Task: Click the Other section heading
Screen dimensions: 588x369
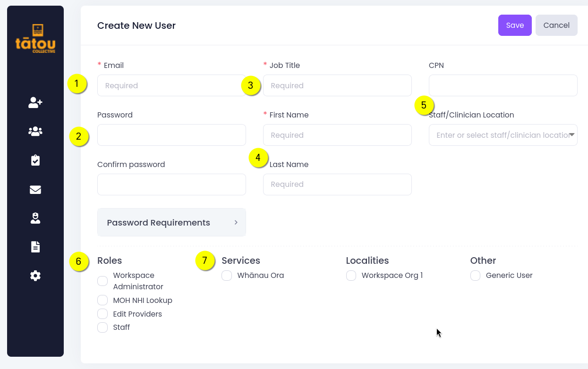Action: point(483,260)
